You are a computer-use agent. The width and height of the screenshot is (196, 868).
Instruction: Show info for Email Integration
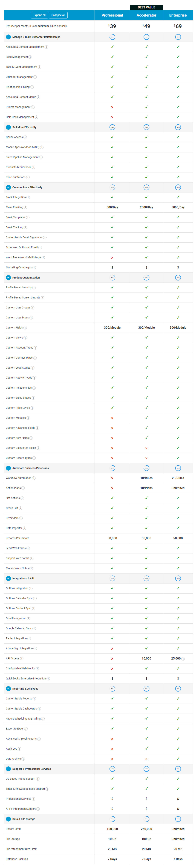tap(28, 197)
